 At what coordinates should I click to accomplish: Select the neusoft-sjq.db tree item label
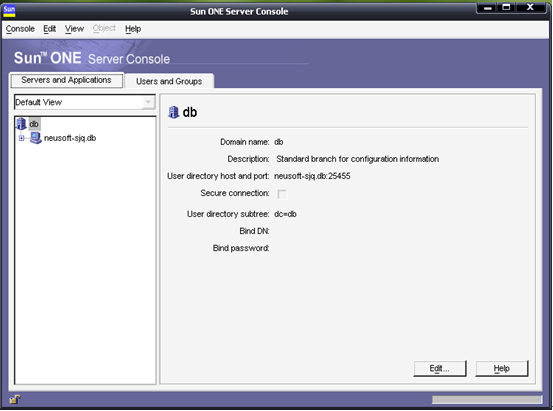(70, 138)
